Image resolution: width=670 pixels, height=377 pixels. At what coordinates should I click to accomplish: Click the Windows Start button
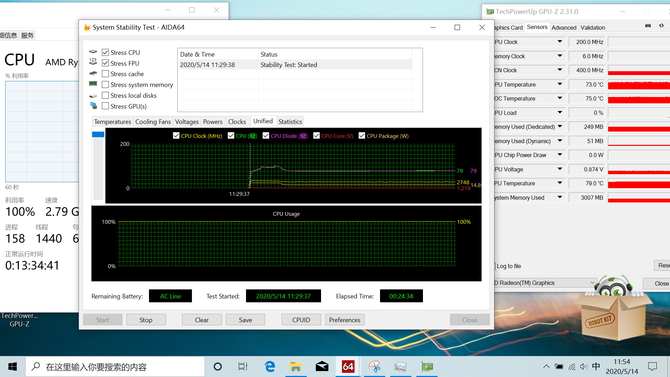[x=12, y=366]
